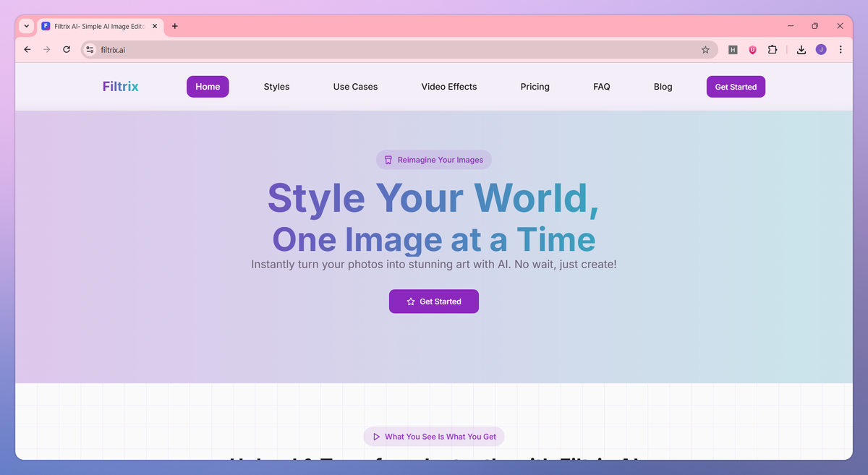Open Pricing nav item
The image size is (868, 475).
(535, 87)
